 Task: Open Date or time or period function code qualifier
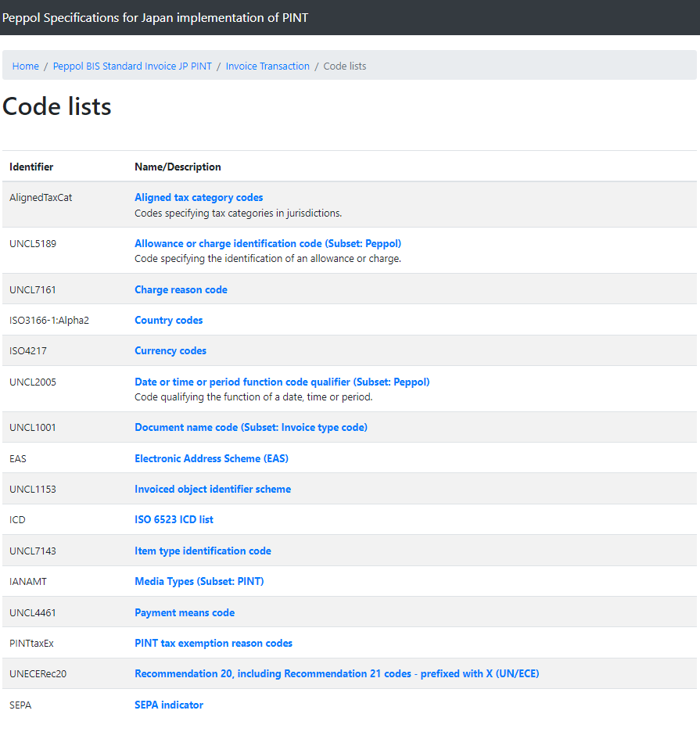[282, 382]
